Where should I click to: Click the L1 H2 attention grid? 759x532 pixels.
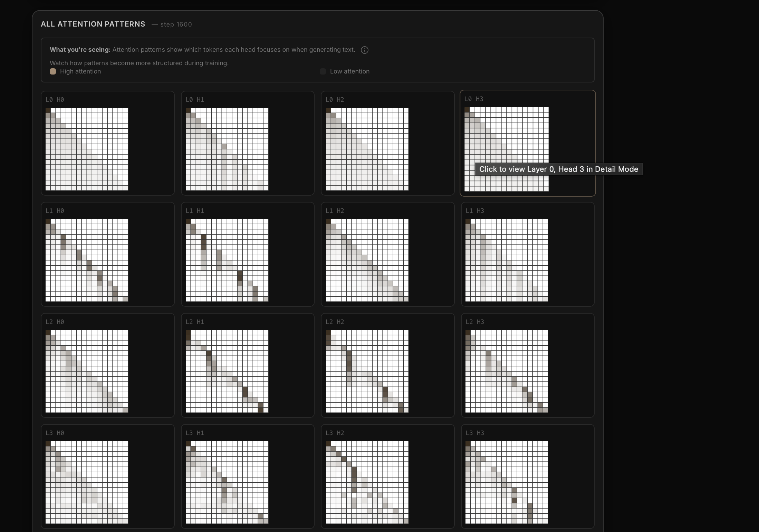tap(367, 260)
